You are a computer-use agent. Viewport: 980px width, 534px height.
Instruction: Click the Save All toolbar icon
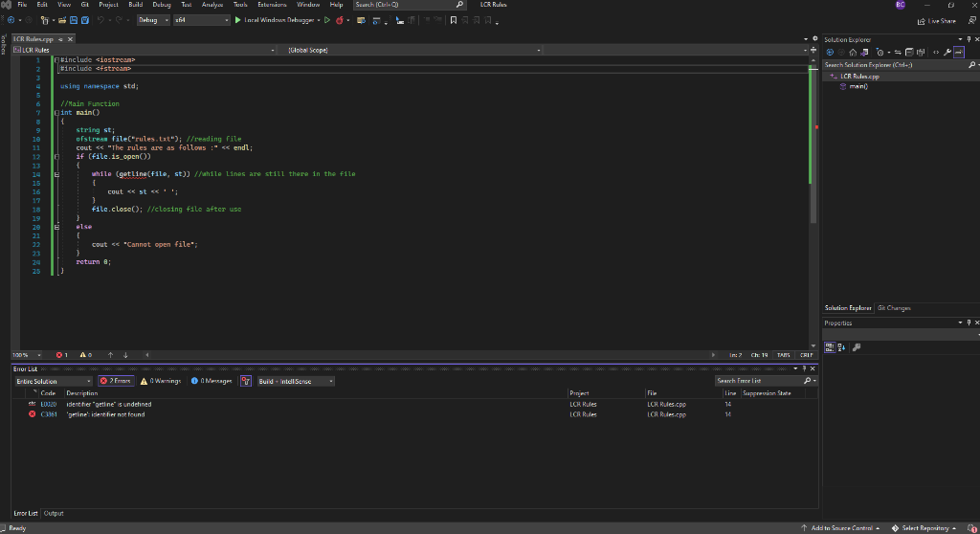pyautogui.click(x=86, y=20)
